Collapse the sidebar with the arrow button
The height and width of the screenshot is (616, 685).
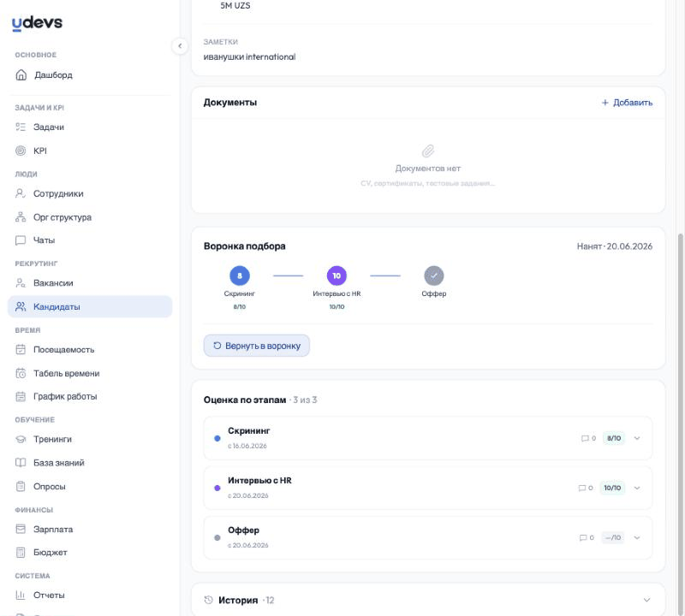click(180, 46)
